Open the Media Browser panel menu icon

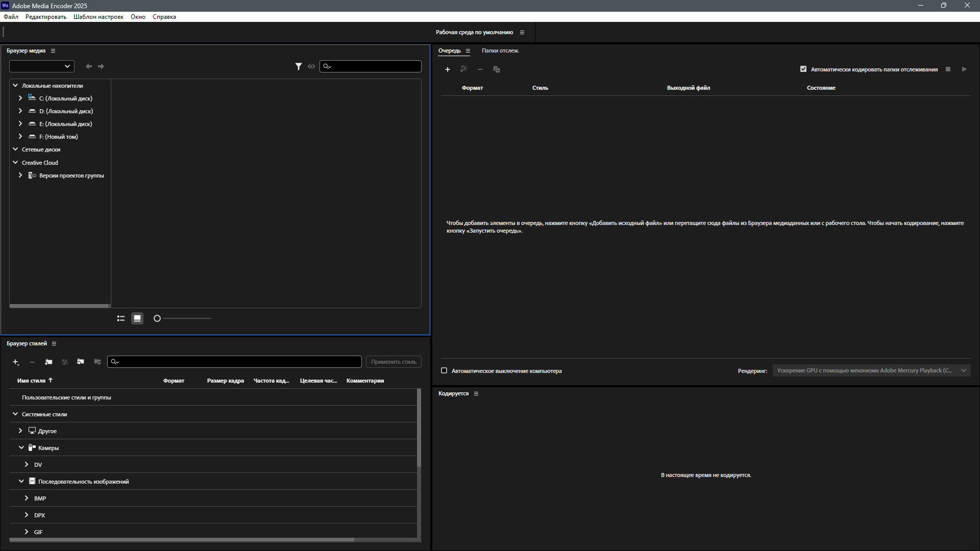coord(53,51)
